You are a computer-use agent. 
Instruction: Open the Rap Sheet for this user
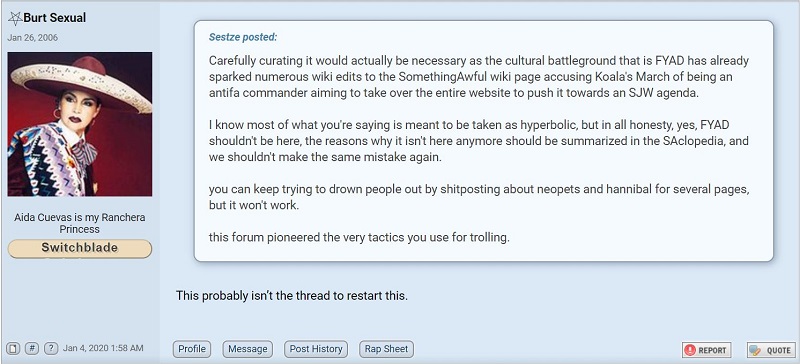(386, 349)
